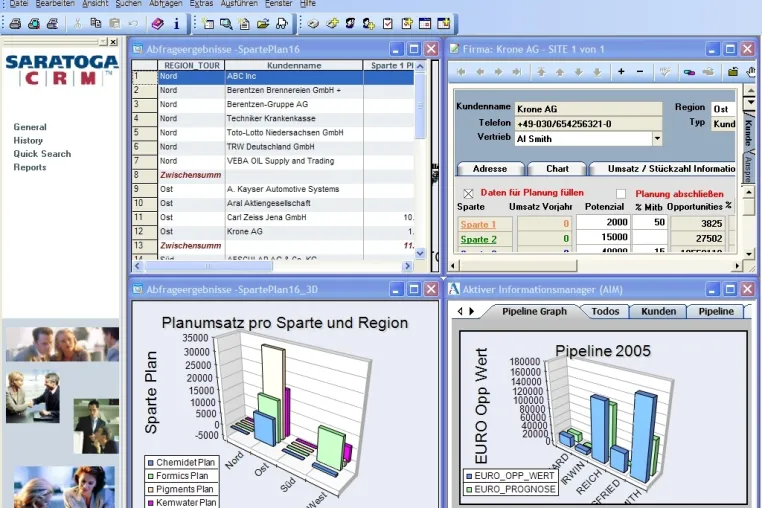
Task: Click the Sparte 1 link
Action: (478, 225)
